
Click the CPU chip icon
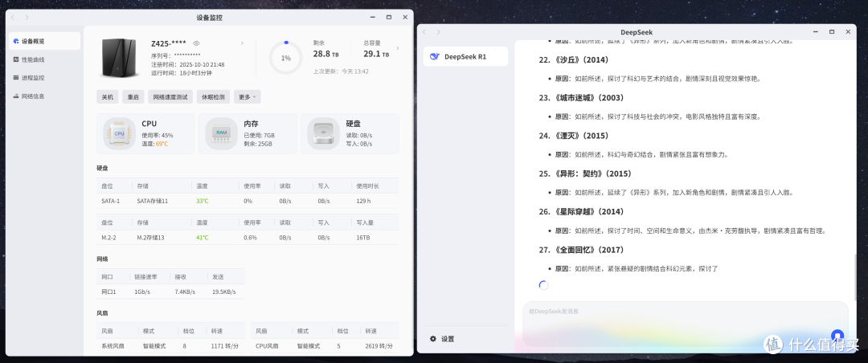tap(119, 133)
